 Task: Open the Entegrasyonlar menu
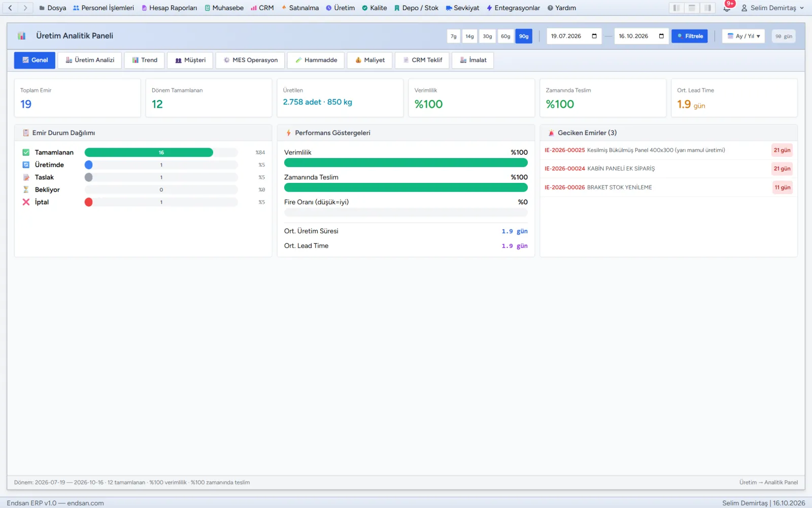click(x=513, y=8)
